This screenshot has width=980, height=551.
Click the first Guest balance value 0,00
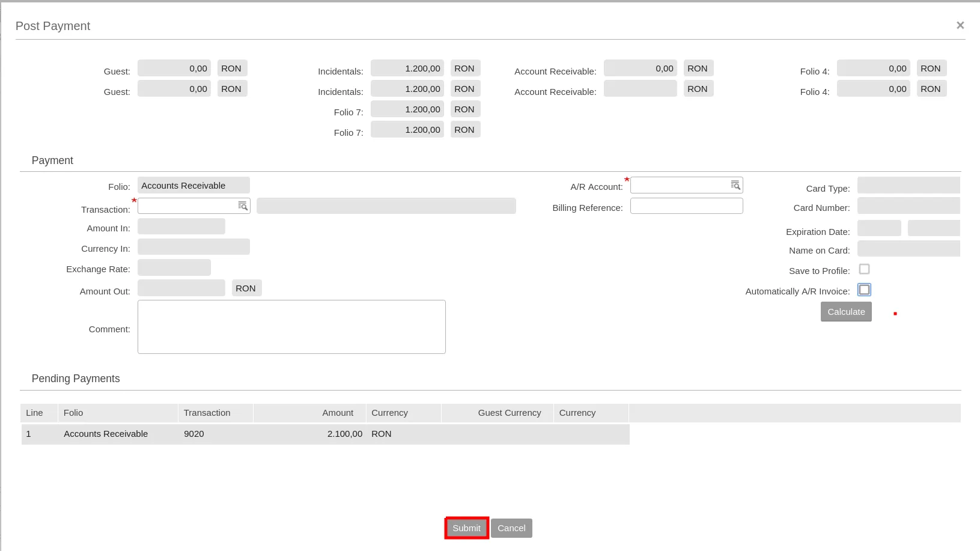[174, 68]
